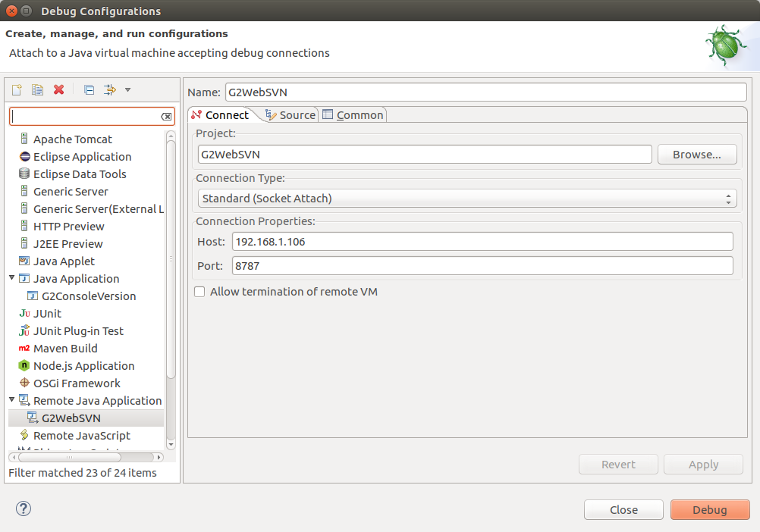Open the Connection Type combo box
The height and width of the screenshot is (532, 760).
point(467,199)
